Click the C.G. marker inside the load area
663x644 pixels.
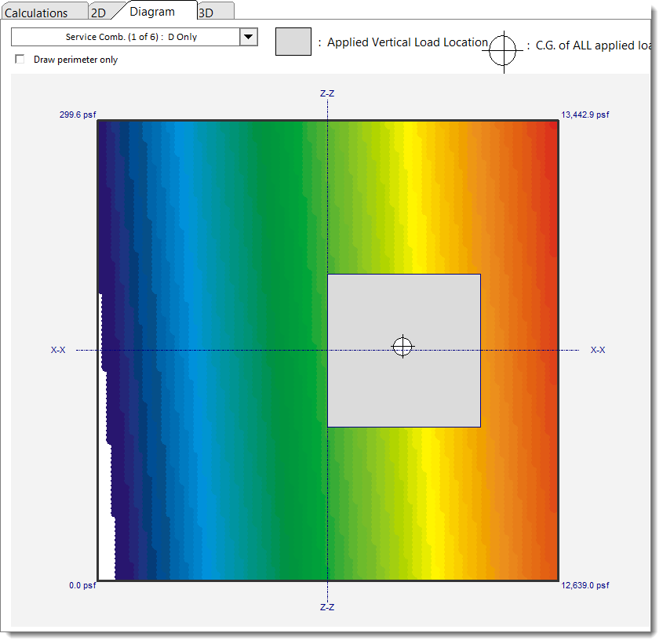coord(403,346)
